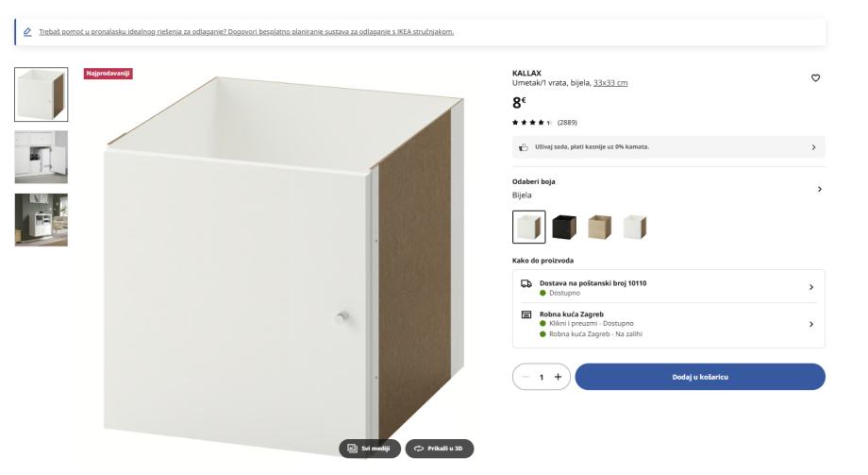Screen dimensions: 868x475
Task: Click the store building icon
Action: [x=526, y=314]
